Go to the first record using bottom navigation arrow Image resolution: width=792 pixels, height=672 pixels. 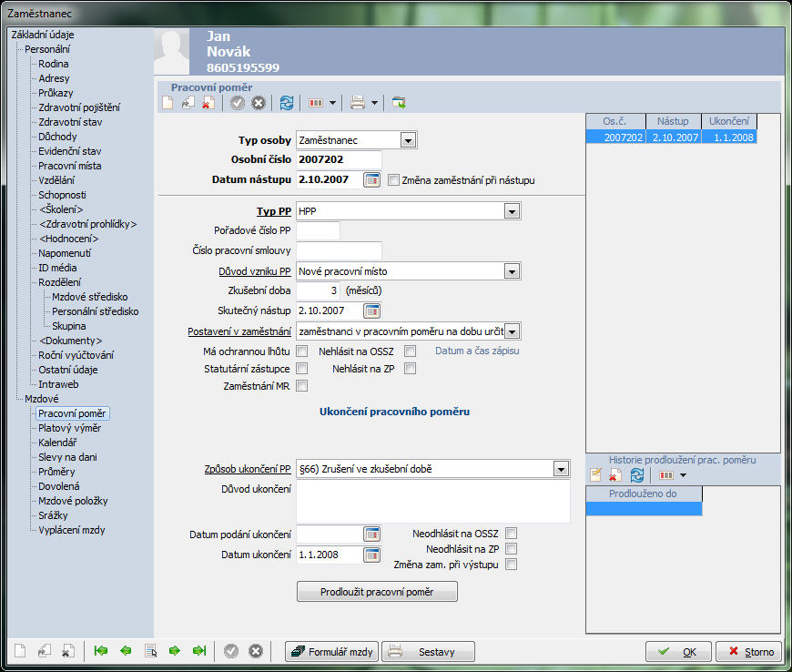click(x=101, y=651)
